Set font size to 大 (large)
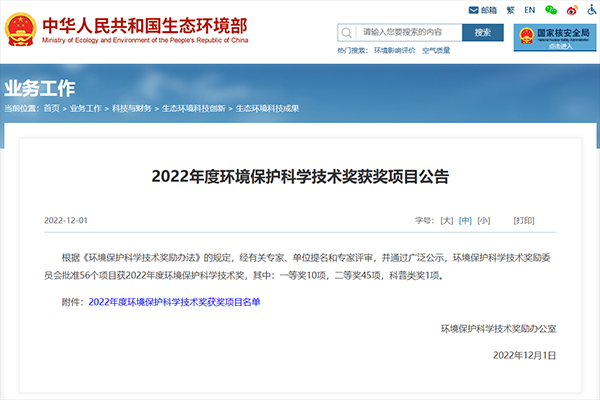This screenshot has width=600, height=400. 446,220
